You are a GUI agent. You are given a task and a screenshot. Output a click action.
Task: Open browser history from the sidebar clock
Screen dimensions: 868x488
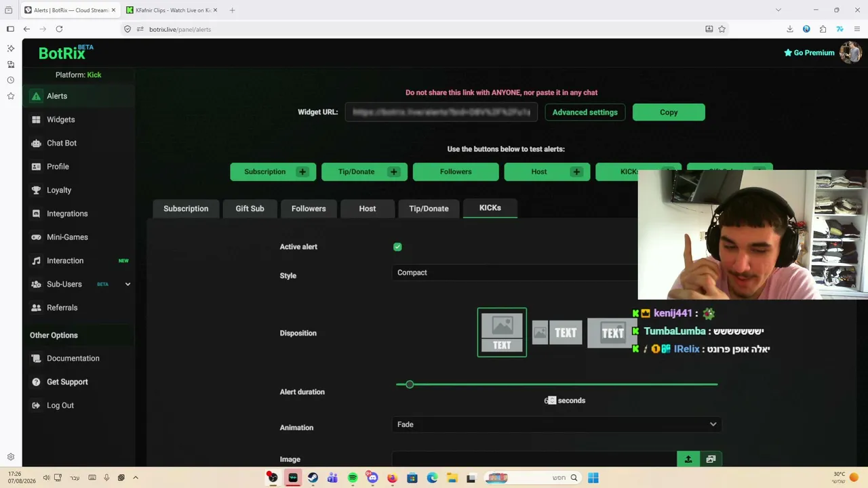click(x=10, y=80)
